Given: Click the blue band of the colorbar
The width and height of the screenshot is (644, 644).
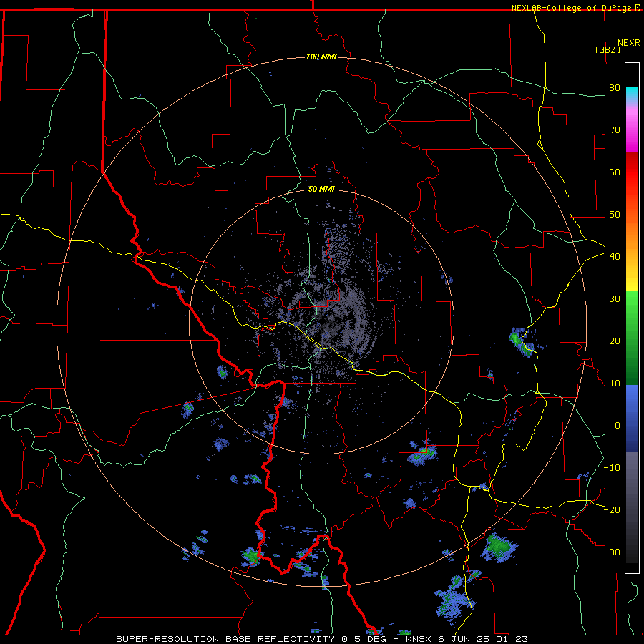Looking at the screenshot, I should pyautogui.click(x=632, y=418).
